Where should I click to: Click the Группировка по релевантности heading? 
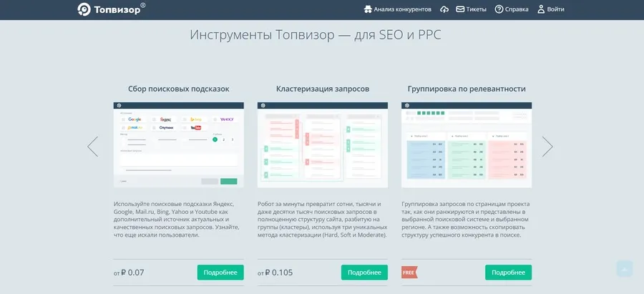pyautogui.click(x=467, y=89)
